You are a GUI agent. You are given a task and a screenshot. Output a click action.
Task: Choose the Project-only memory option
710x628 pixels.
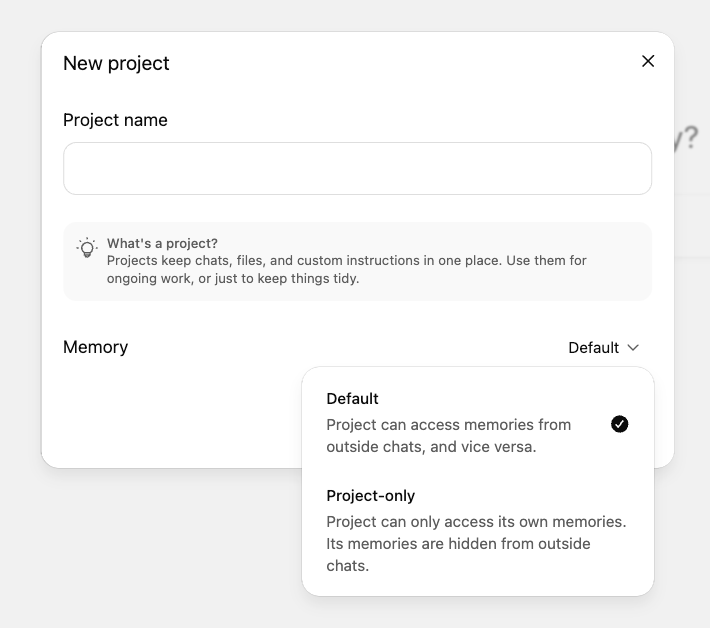pos(371,496)
